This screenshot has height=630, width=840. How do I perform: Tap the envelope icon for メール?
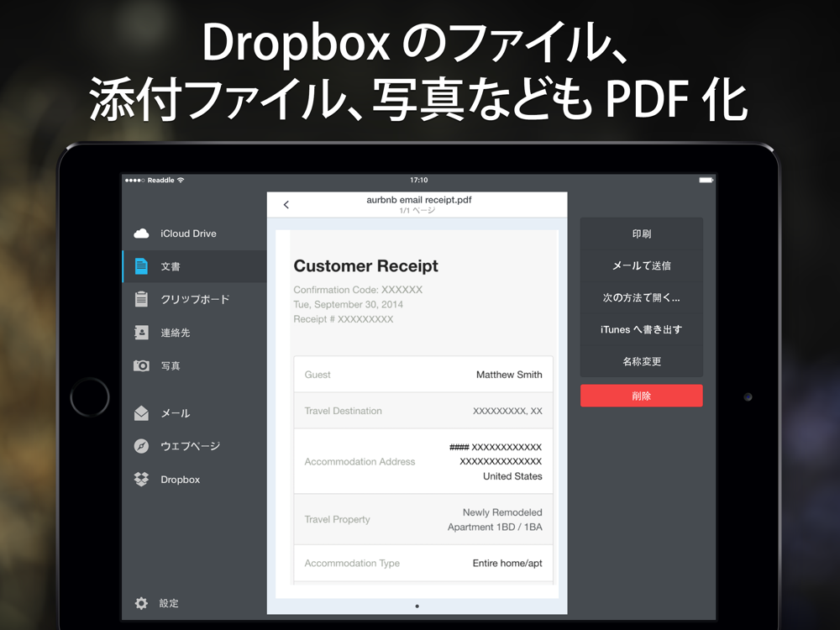141,413
